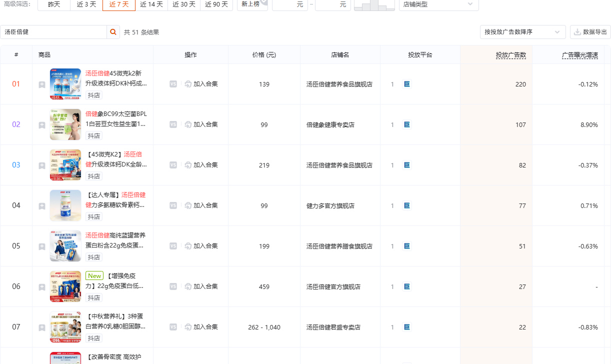This screenshot has width=611, height=364.
Task: Click the 汤臣倍健 search input box
Action: 53,32
